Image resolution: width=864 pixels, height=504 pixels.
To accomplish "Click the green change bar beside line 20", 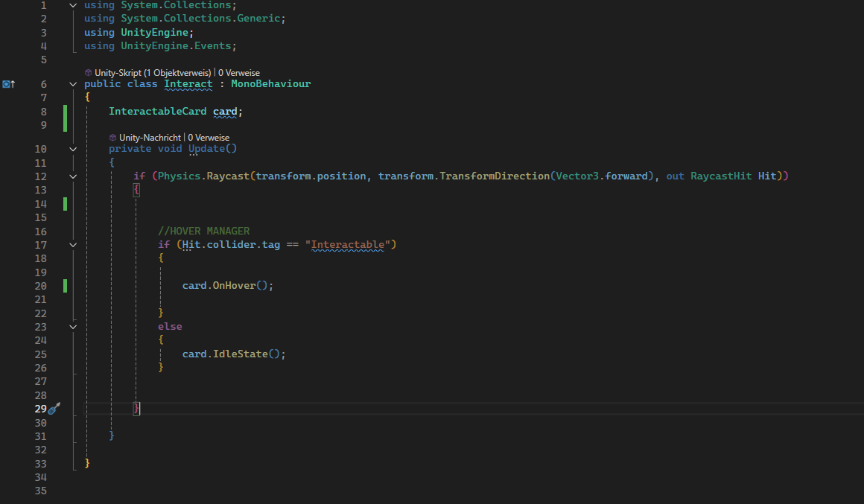I will pos(65,285).
